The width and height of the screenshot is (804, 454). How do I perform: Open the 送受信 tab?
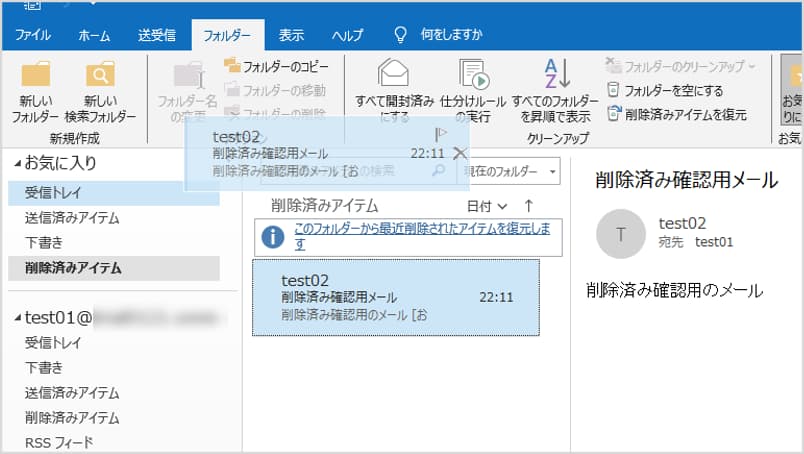[x=157, y=35]
